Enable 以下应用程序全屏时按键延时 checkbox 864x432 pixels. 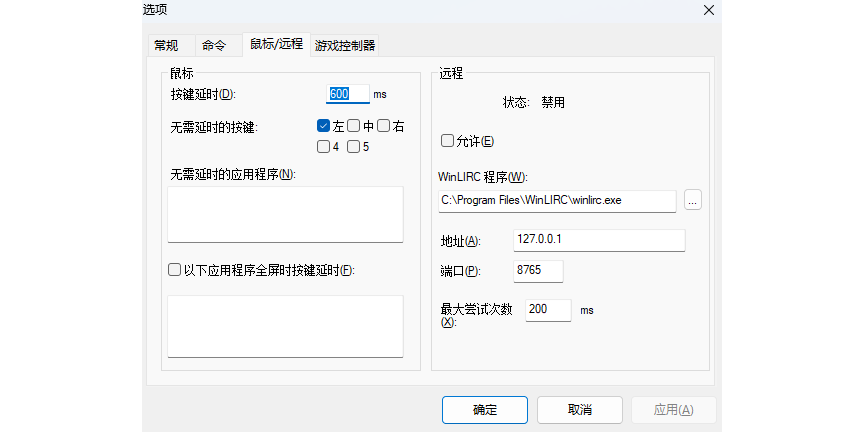[x=175, y=270]
